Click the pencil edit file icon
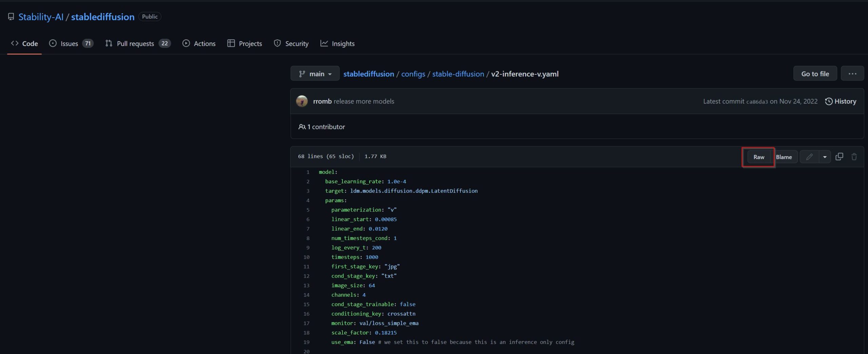The height and width of the screenshot is (354, 868). [x=809, y=157]
